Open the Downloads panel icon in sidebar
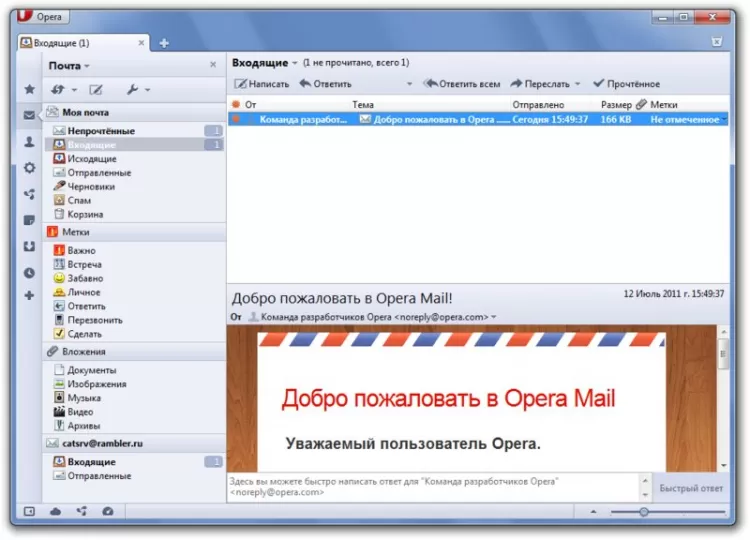The width and height of the screenshot is (750, 540). click(30, 246)
